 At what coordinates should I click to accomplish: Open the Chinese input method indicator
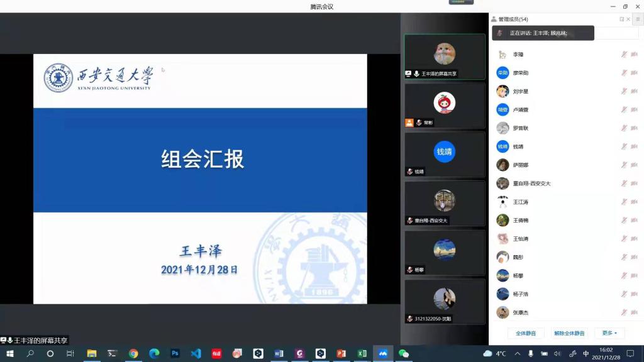[586, 354]
